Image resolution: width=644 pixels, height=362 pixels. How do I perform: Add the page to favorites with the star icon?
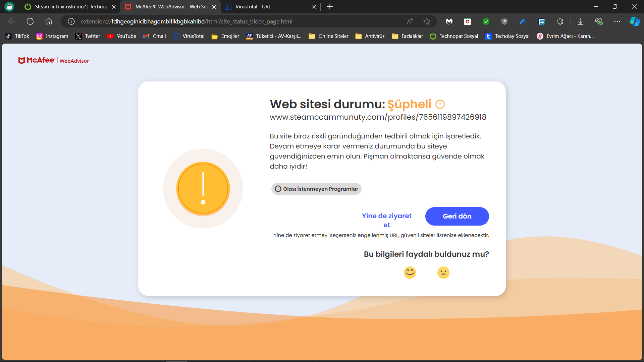427,21
